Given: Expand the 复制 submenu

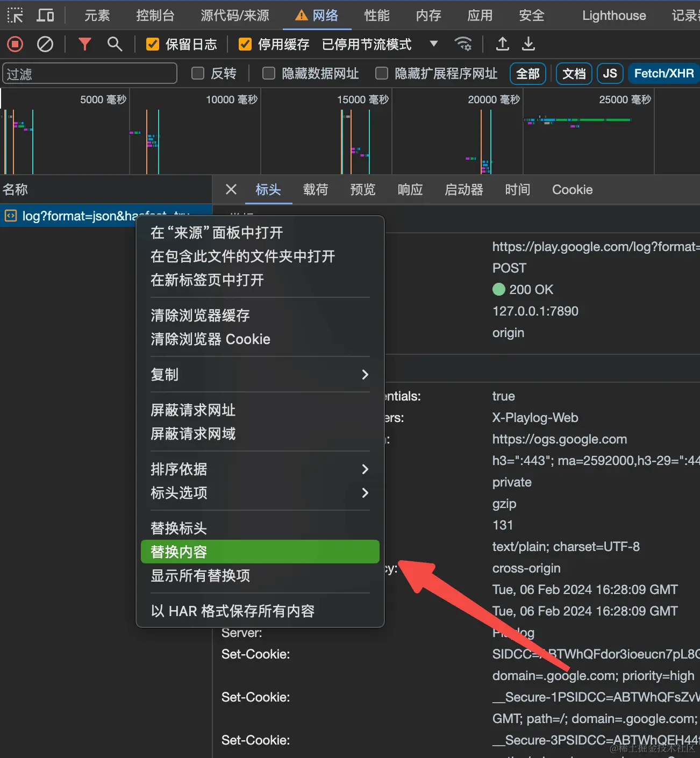Looking at the screenshot, I should click(260, 375).
